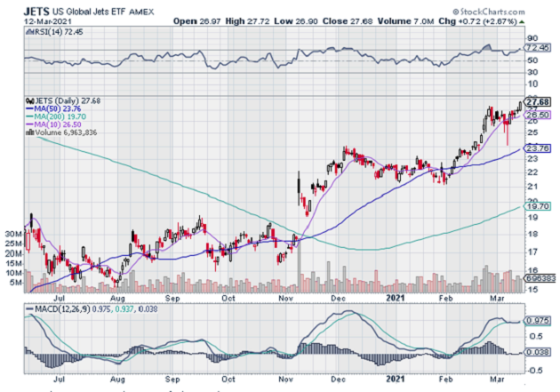
Task: Click the 0.975 MACD tag on the right axis
Action: point(538,321)
